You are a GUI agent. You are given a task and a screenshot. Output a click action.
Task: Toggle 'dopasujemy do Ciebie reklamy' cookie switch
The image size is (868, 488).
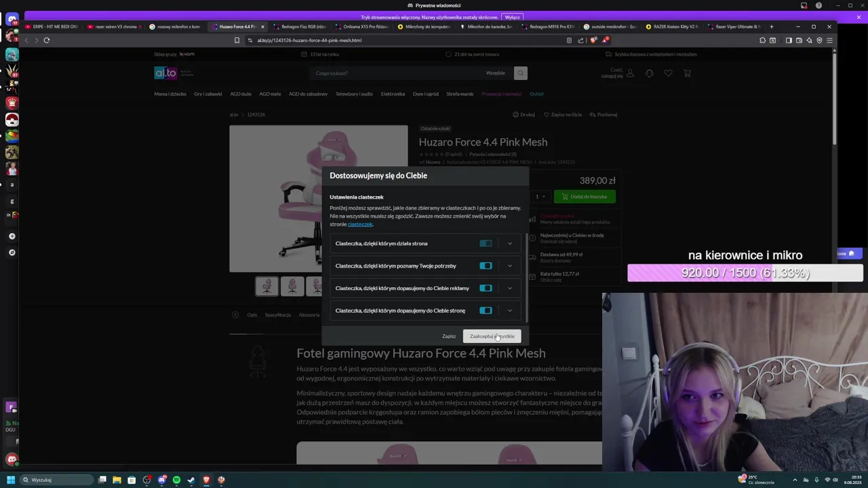click(x=486, y=288)
